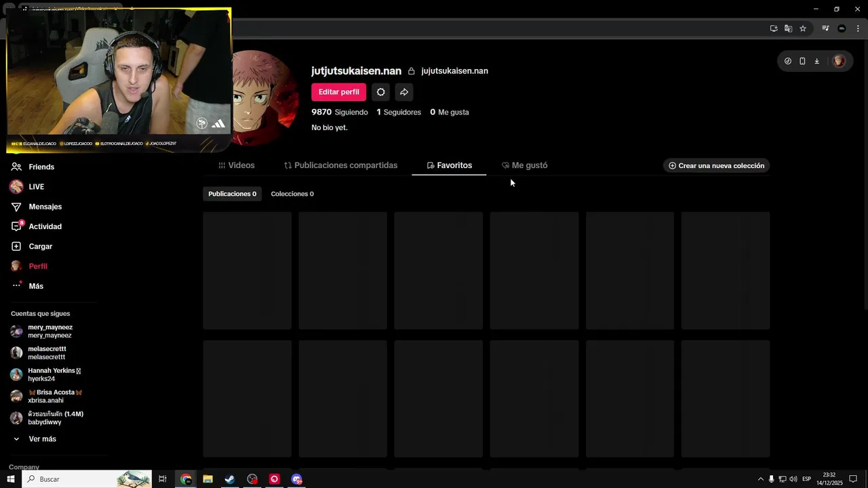Open the Me gustó tab
The width and height of the screenshot is (868, 488).
pyautogui.click(x=524, y=165)
